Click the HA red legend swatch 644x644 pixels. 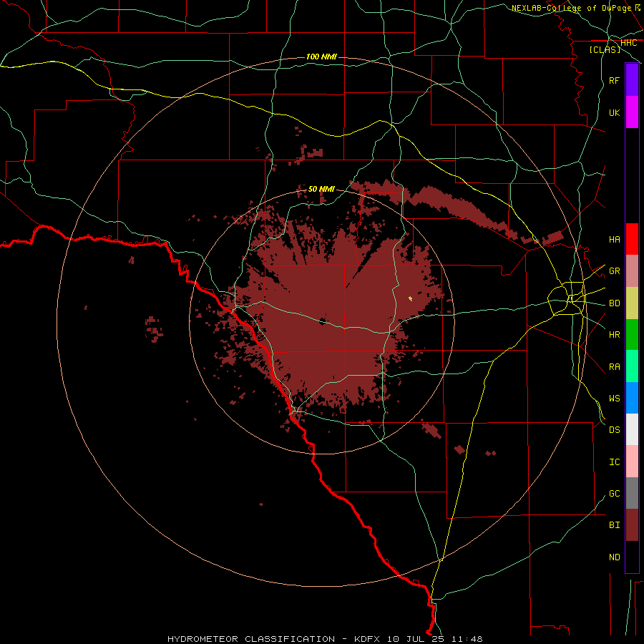click(632, 239)
